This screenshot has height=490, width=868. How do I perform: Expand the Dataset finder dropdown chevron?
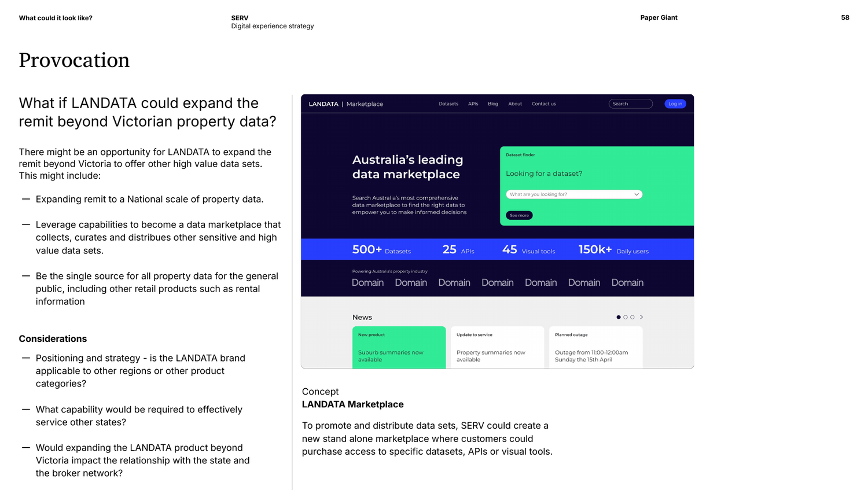point(637,194)
